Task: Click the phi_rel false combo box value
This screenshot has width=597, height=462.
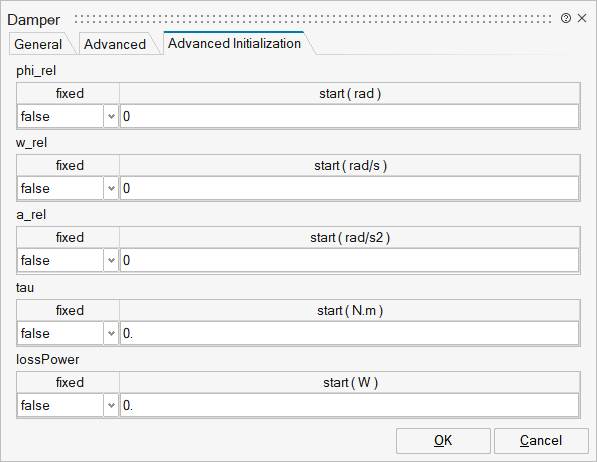Action: pos(61,117)
